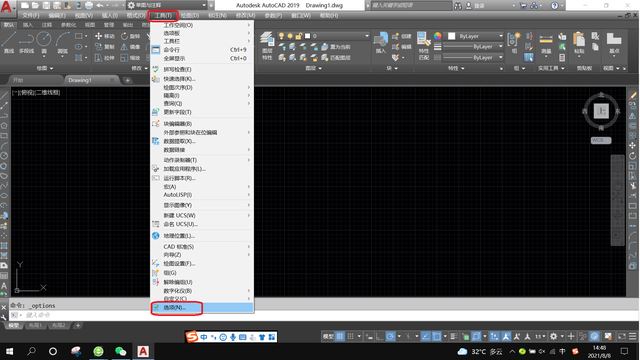Click the Move tool in Modify panel

[x=105, y=36]
